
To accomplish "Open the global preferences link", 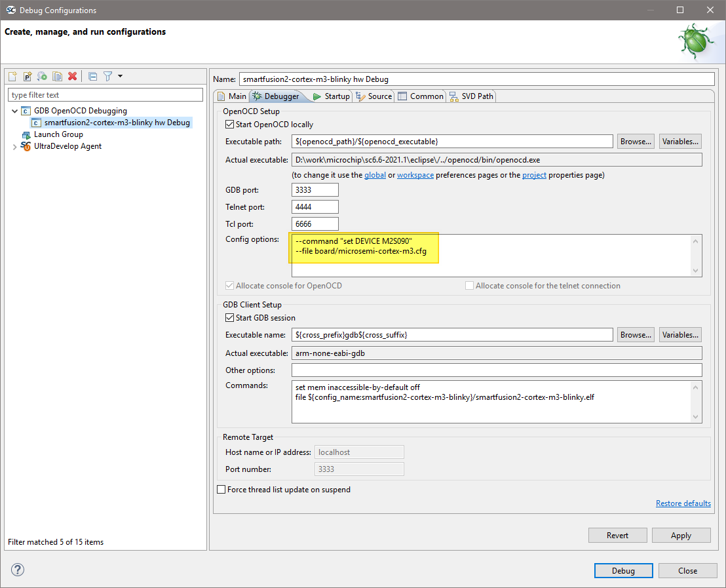I will pyautogui.click(x=375, y=174).
